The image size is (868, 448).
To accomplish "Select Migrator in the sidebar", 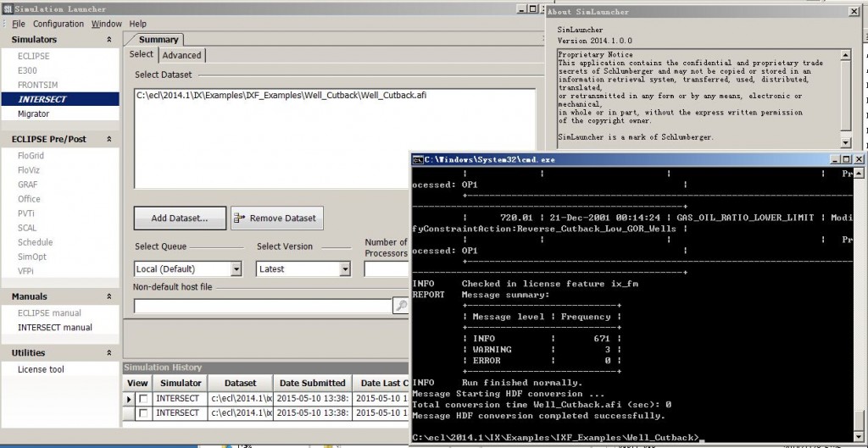I will (33, 114).
